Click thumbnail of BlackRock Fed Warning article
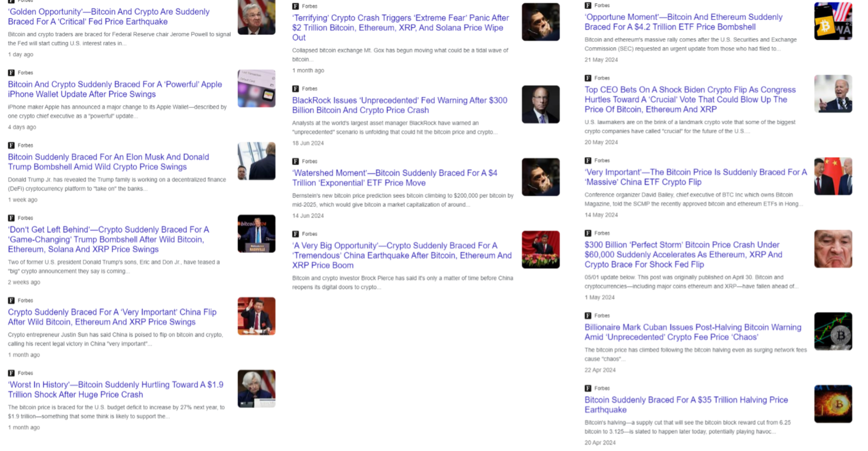Viewport: 868px width, 451px height. 541,104
